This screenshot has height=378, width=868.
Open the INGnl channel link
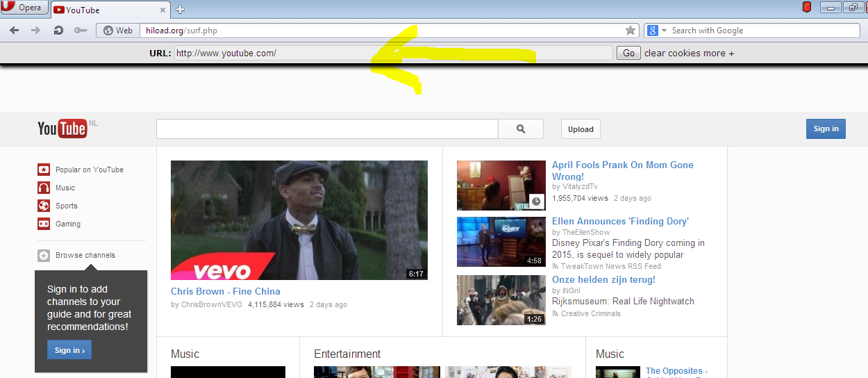point(571,290)
